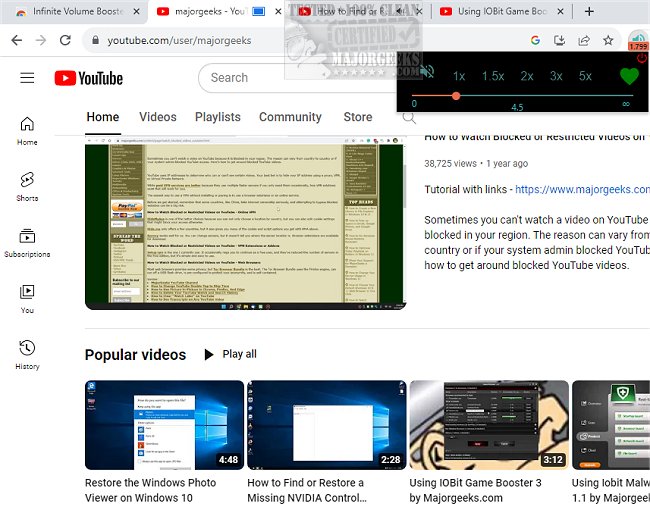Set volume boost to 2x
The width and height of the screenshot is (650, 513).
[x=527, y=76]
